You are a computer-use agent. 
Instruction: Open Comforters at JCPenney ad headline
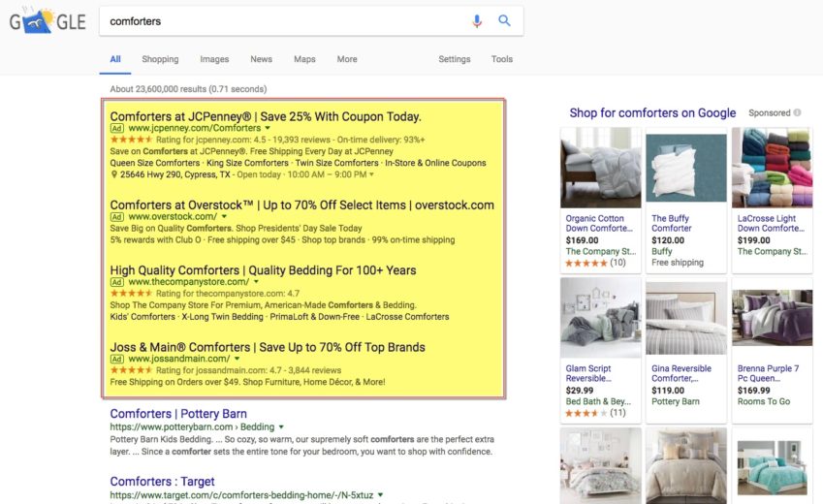point(266,116)
